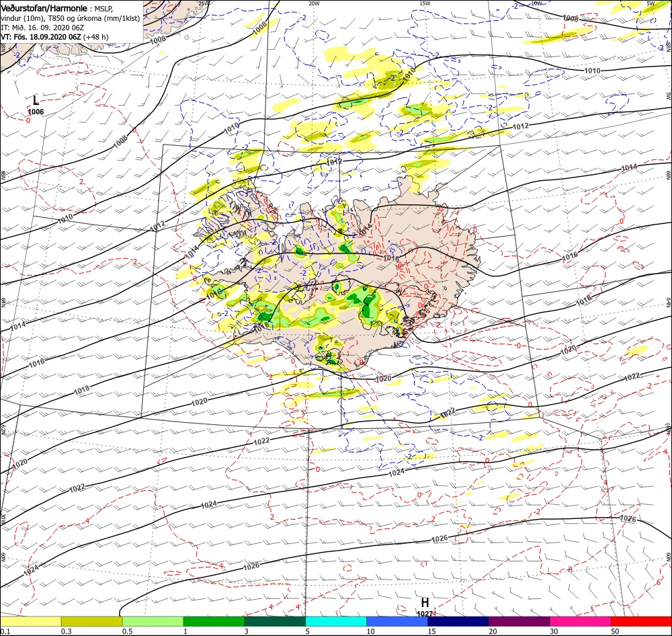Screen dimensions: 672x636
Task: Select the purple 20 mm legend swatch
Action: point(519,621)
